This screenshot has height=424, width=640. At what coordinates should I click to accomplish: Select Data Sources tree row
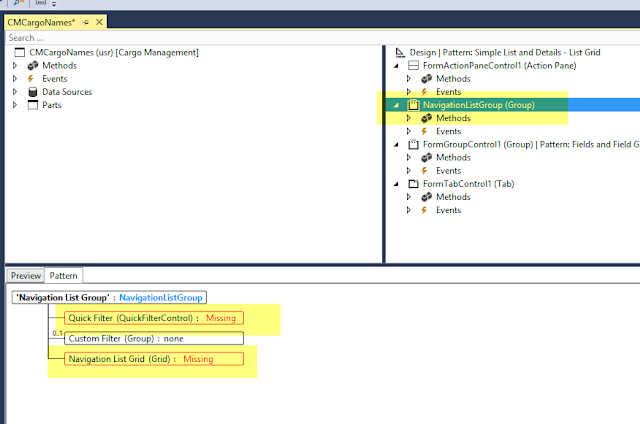(67, 92)
